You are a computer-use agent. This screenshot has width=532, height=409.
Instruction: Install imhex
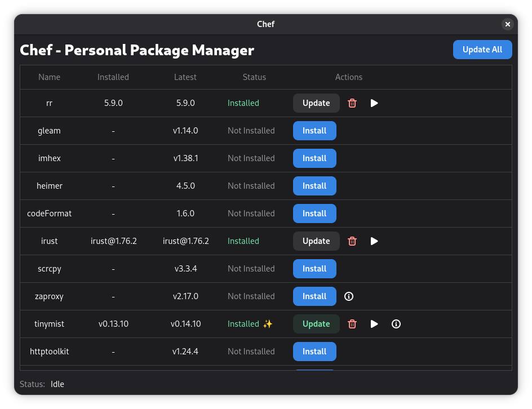[314, 158]
